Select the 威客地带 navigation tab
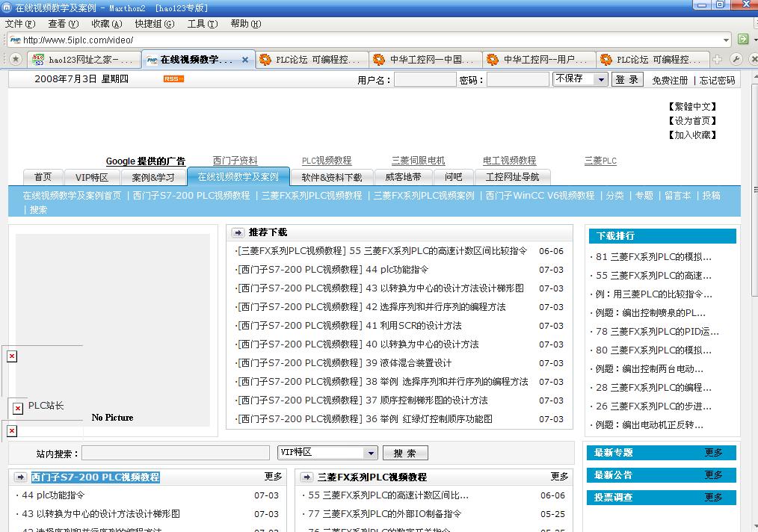 click(403, 177)
